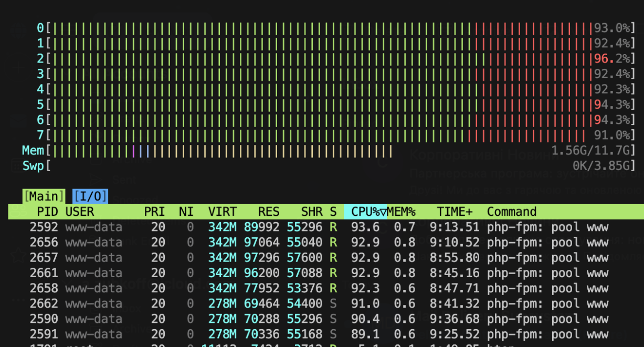Click SHR value 55168

[304, 334]
